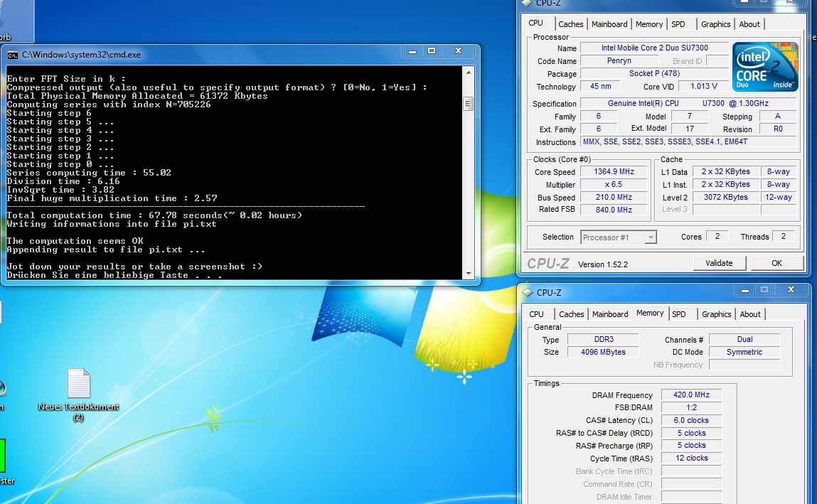
Task: Click the Specification Genuine Intel(R) CPU field
Action: click(688, 103)
